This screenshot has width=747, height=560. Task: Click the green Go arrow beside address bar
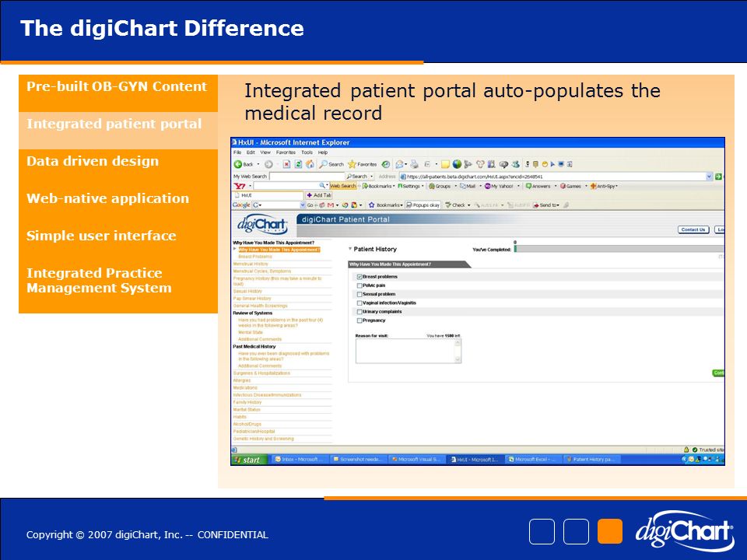point(718,177)
